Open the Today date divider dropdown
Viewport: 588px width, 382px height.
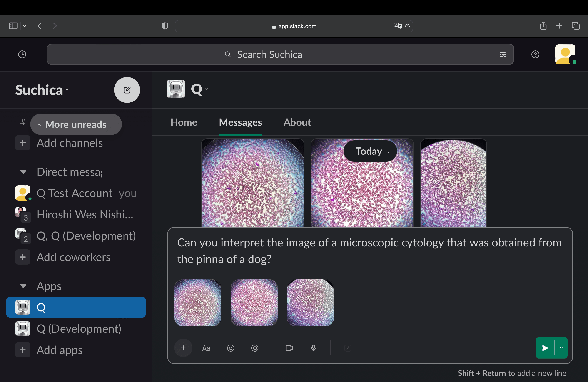tap(370, 151)
